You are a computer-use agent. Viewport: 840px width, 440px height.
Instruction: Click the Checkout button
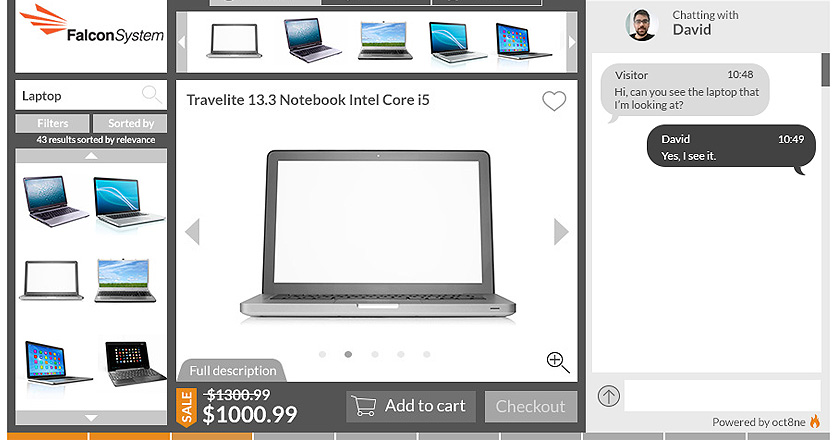coord(531,406)
